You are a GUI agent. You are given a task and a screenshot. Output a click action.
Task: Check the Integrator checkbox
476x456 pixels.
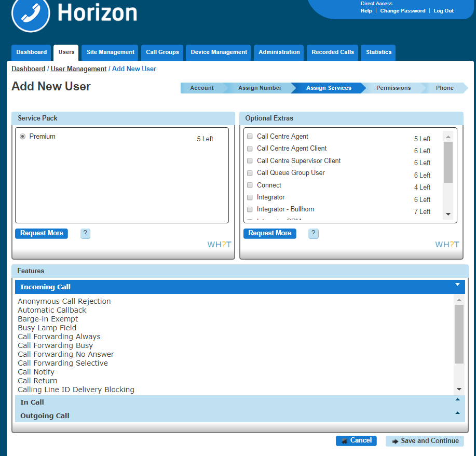(x=250, y=197)
